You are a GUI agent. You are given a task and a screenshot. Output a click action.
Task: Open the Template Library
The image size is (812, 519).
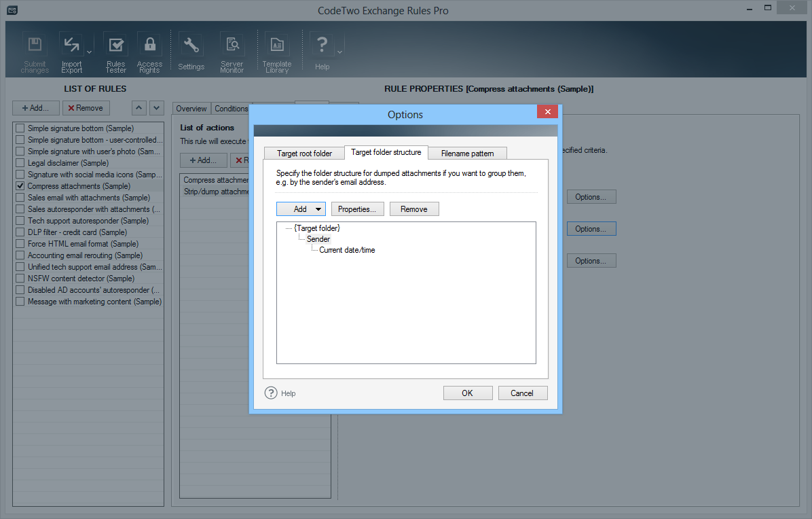pyautogui.click(x=277, y=46)
